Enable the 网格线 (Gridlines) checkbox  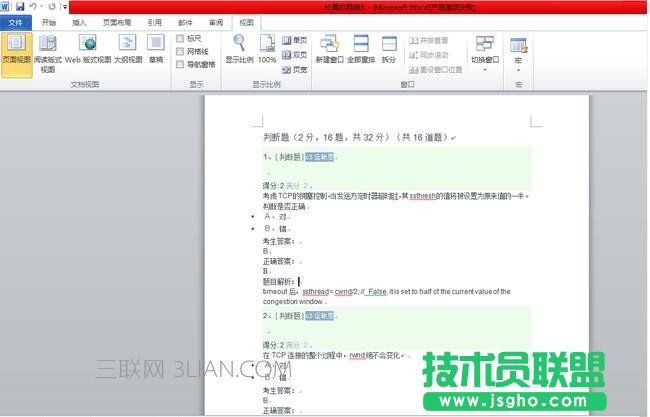pos(180,51)
